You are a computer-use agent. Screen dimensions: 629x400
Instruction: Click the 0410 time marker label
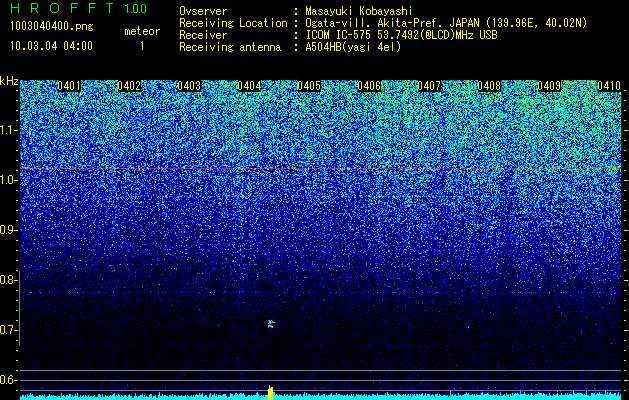tap(609, 86)
